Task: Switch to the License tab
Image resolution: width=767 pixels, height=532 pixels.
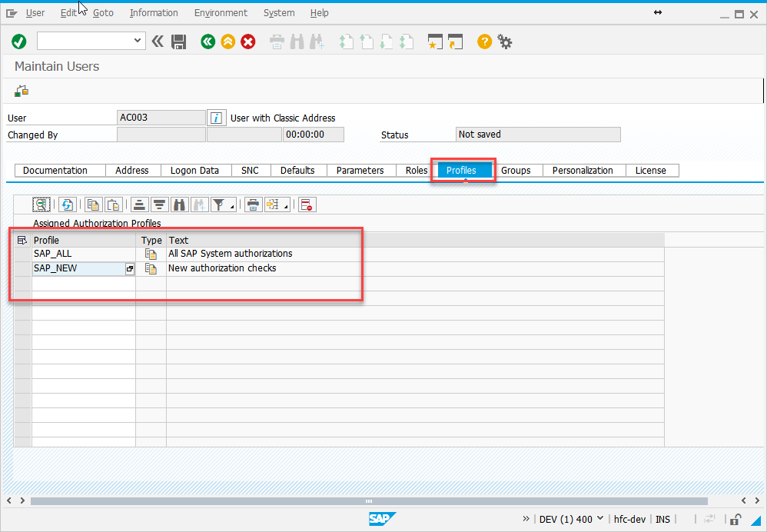Action: [x=651, y=171]
